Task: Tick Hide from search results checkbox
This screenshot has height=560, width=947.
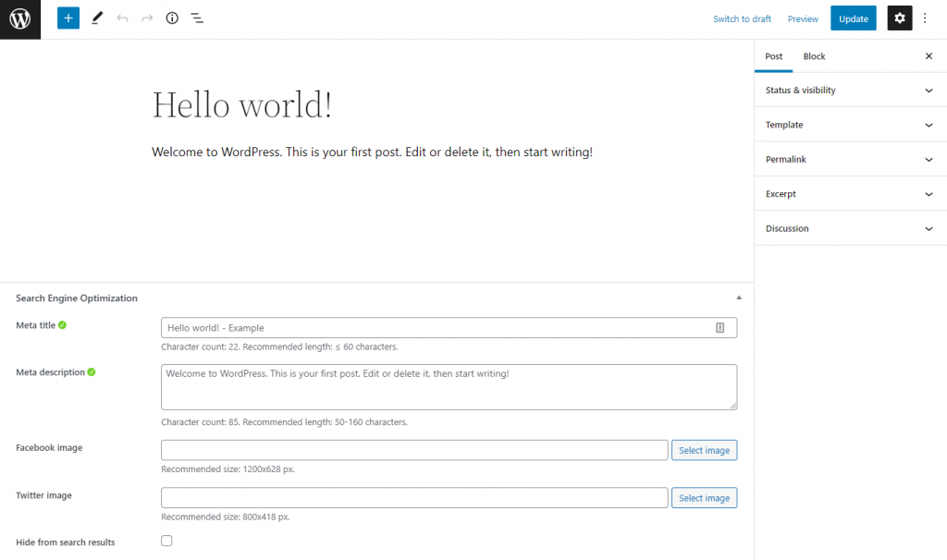Action: (166, 541)
